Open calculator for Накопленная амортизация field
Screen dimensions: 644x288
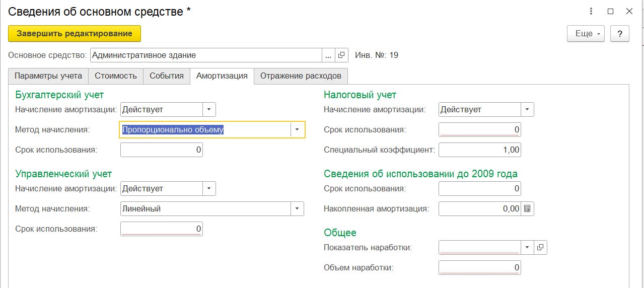tap(527, 208)
